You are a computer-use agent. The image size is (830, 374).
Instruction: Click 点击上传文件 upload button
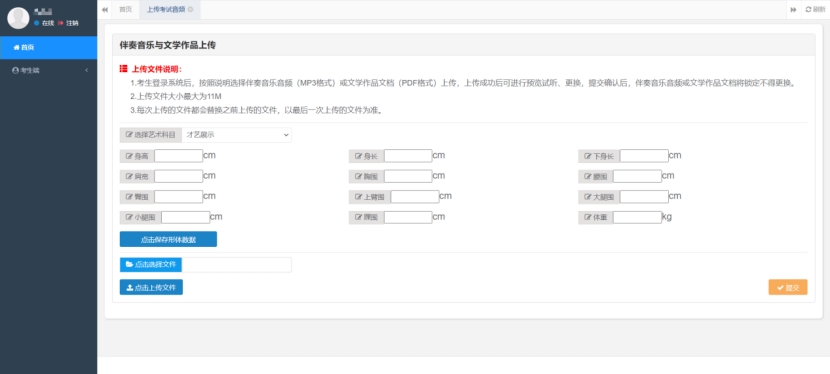pos(151,287)
